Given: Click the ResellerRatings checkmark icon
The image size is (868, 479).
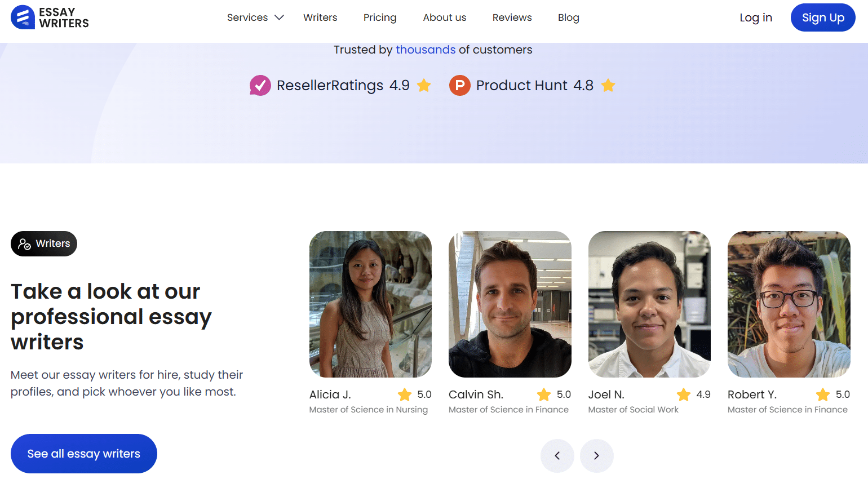Looking at the screenshot, I should (x=260, y=86).
